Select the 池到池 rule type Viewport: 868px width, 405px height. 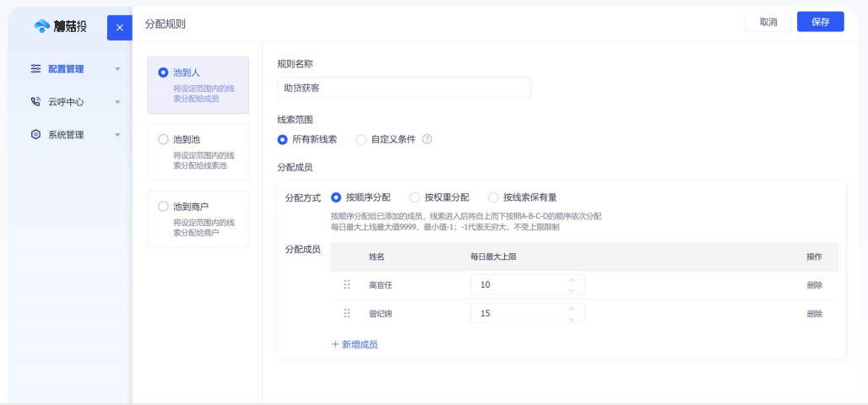pyautogui.click(x=164, y=139)
